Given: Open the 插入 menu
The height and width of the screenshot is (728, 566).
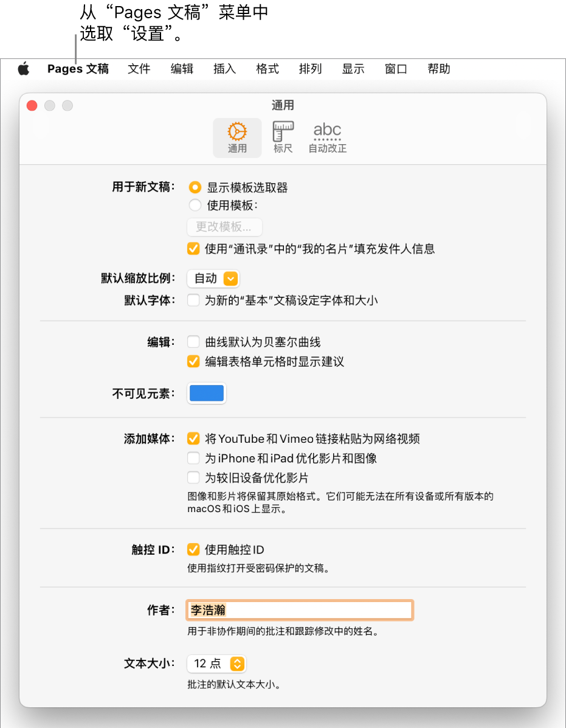Looking at the screenshot, I should 224,69.
